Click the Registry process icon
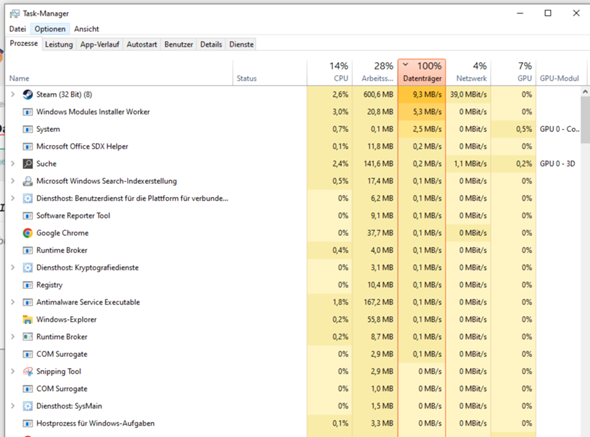The width and height of the screenshot is (590, 437). [27, 285]
